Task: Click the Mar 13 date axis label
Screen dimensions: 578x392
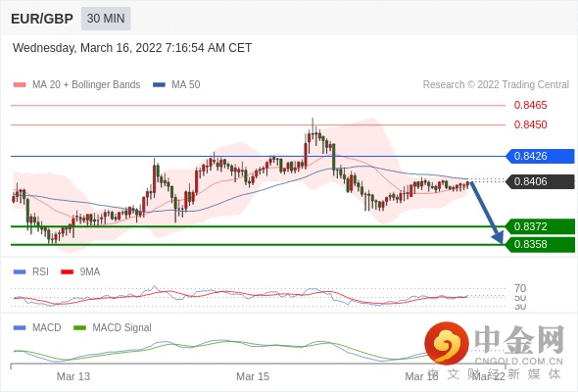Action: [73, 376]
